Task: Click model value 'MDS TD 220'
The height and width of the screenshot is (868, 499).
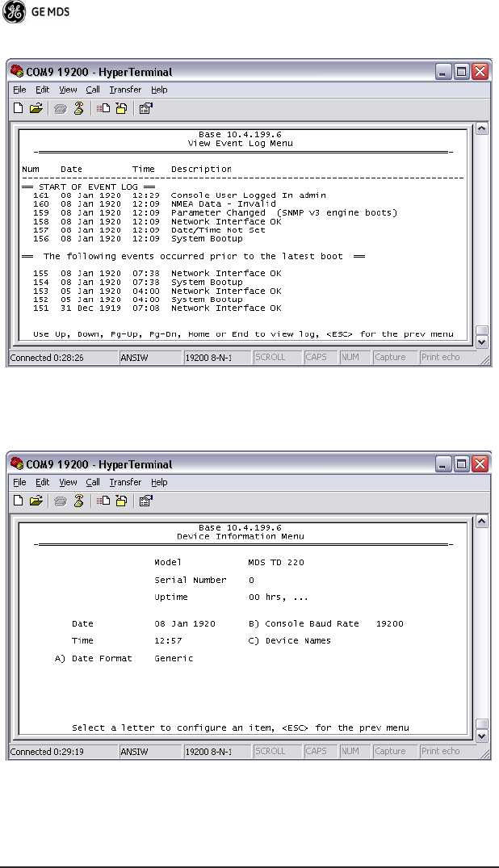Action: (276, 563)
